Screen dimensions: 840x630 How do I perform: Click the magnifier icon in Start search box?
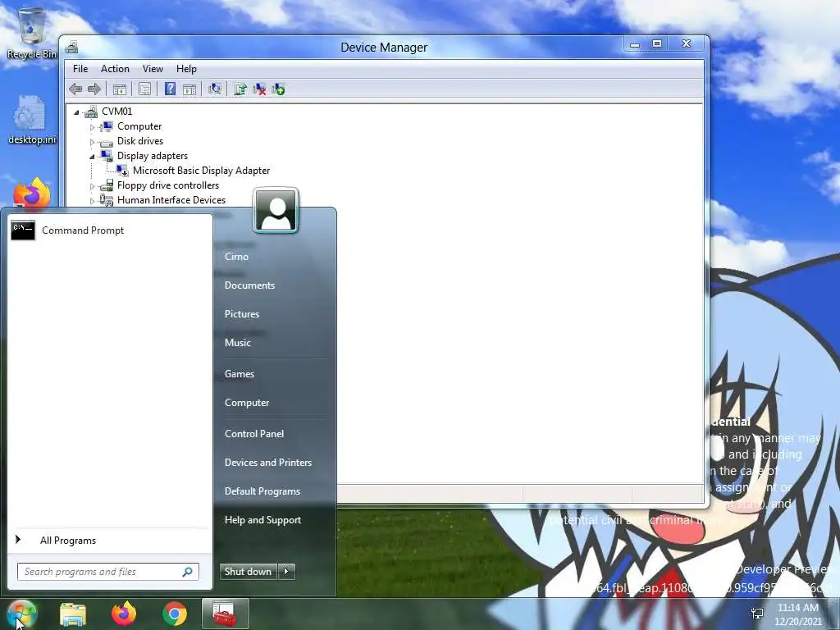[188, 572]
